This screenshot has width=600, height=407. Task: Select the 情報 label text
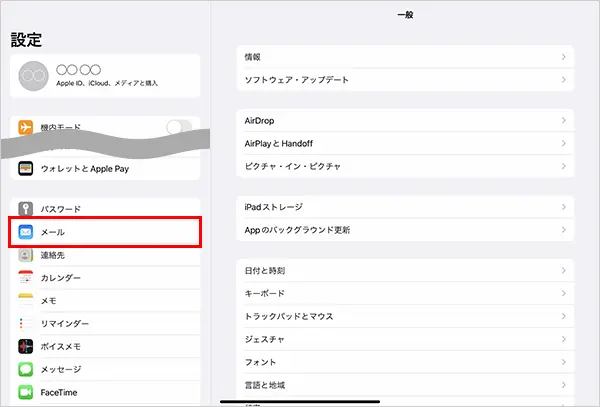(253, 57)
